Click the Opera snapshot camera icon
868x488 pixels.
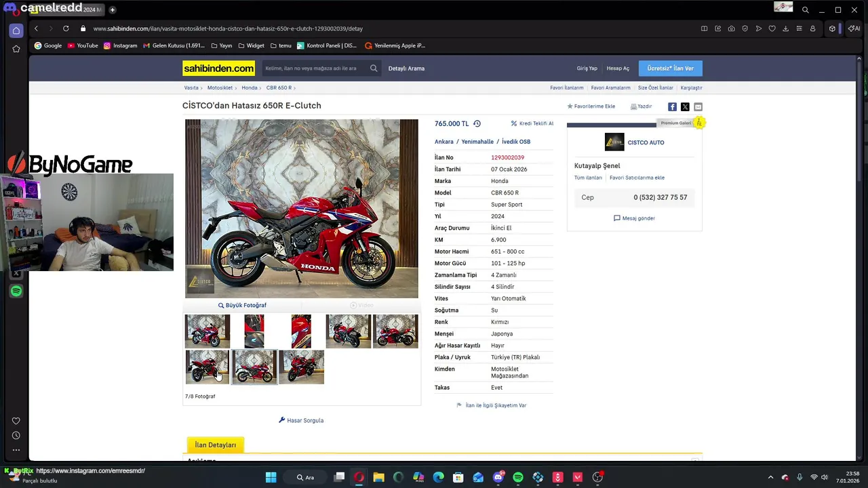731,28
